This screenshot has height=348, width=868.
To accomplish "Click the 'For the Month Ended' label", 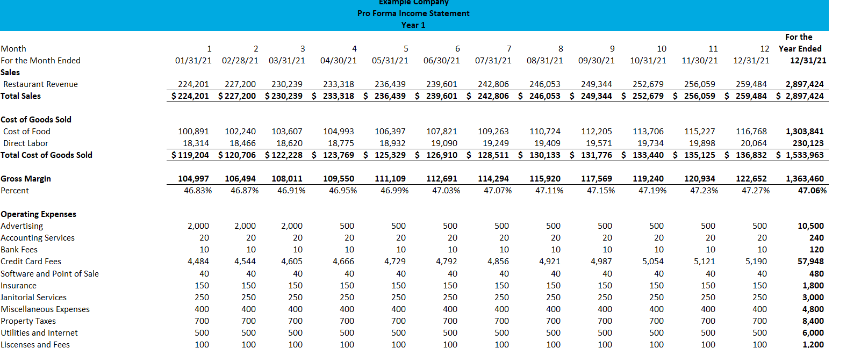I will (40, 61).
